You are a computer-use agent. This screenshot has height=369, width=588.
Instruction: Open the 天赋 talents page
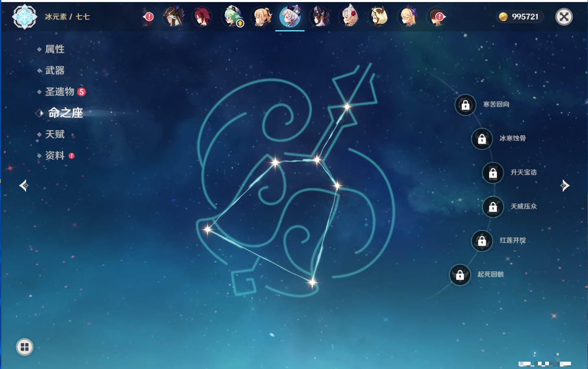55,134
